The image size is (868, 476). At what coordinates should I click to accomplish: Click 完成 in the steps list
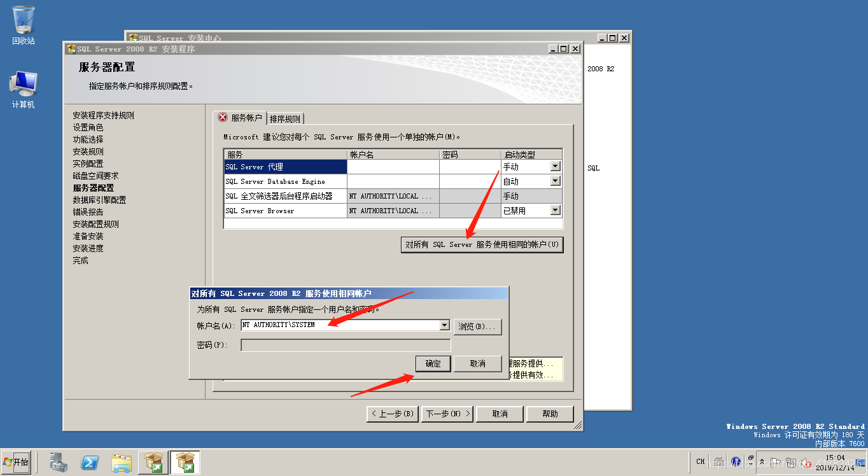(80, 260)
